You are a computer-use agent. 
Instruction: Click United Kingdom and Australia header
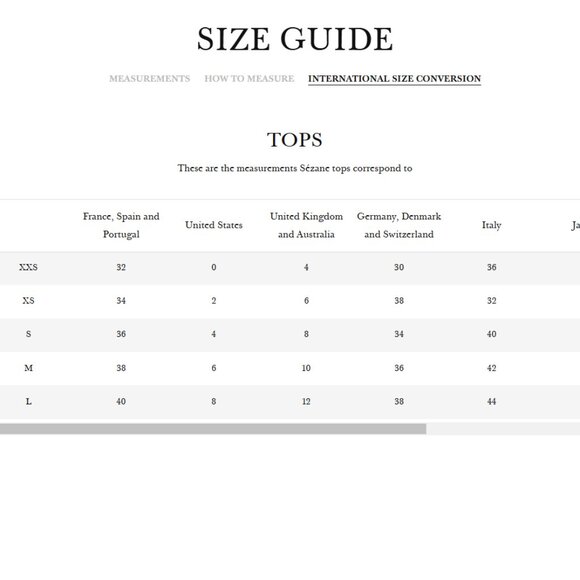coord(306,225)
